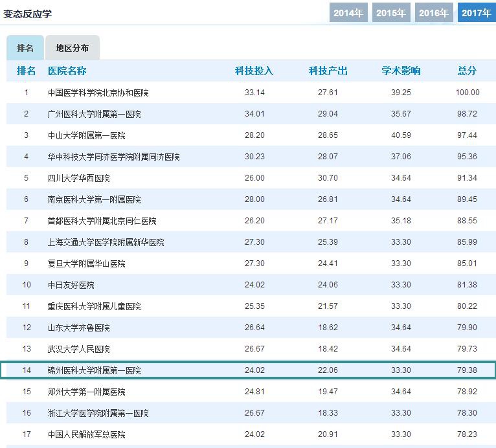Select 华中科技大学同济医学院附属同济医院 row name
This screenshot has width=496, height=448.
tap(113, 157)
